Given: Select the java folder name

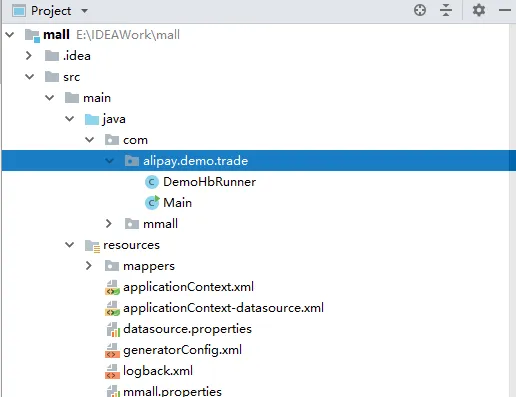Looking at the screenshot, I should point(114,119).
